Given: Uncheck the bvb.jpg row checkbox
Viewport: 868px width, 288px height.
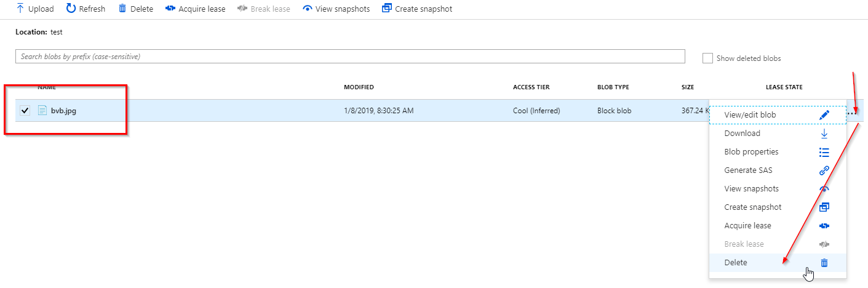Looking at the screenshot, I should tap(25, 111).
